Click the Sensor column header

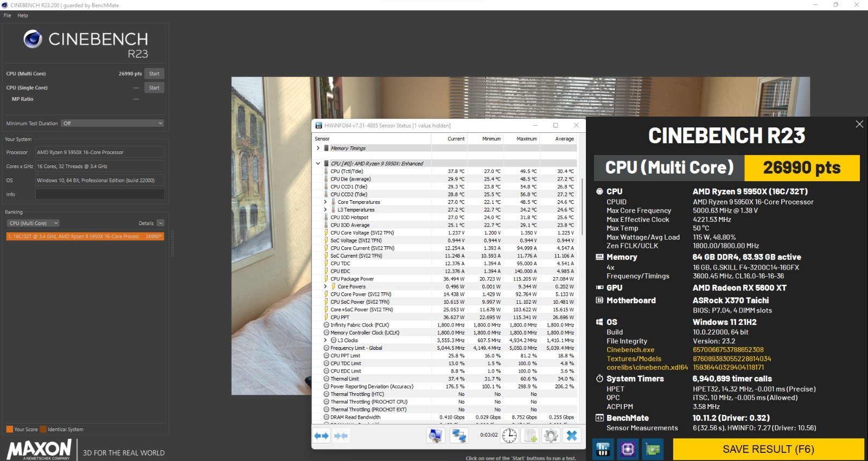tap(372, 139)
